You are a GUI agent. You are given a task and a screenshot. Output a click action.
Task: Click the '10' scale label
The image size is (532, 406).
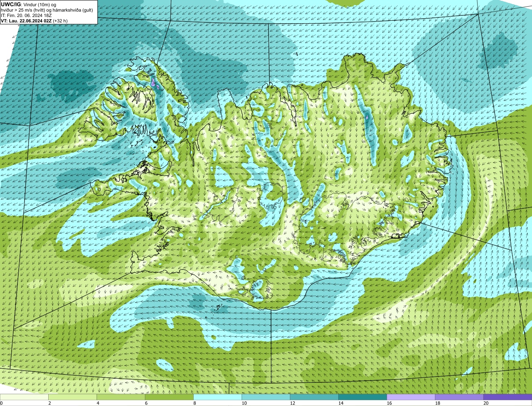244,403
